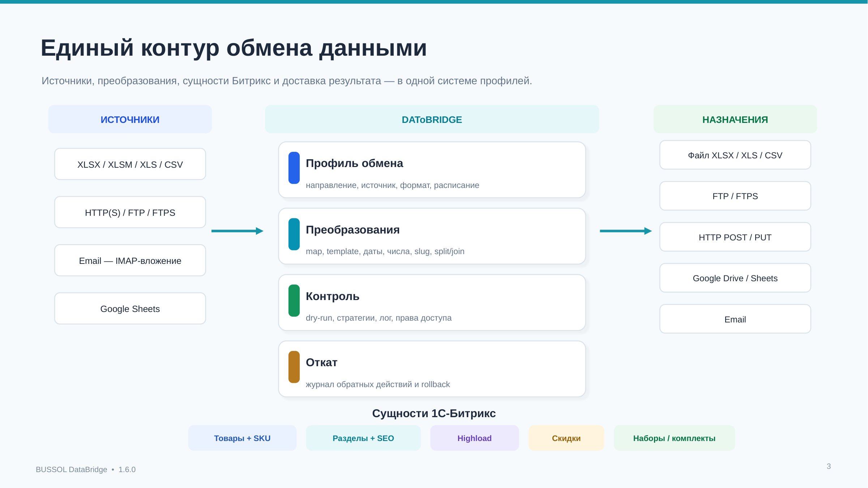The height and width of the screenshot is (488, 868).
Task: Select the HTTP(S) / FTP / FTPS source box
Action: 130,212
